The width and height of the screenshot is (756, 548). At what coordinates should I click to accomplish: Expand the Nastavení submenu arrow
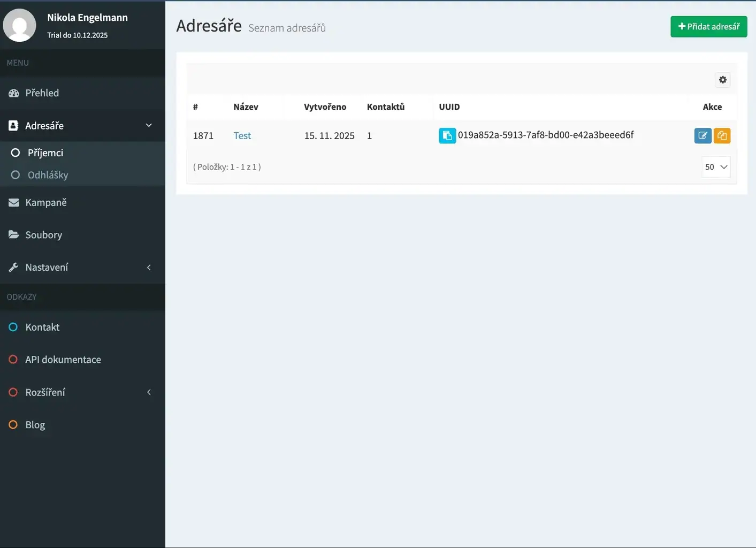pyautogui.click(x=149, y=268)
